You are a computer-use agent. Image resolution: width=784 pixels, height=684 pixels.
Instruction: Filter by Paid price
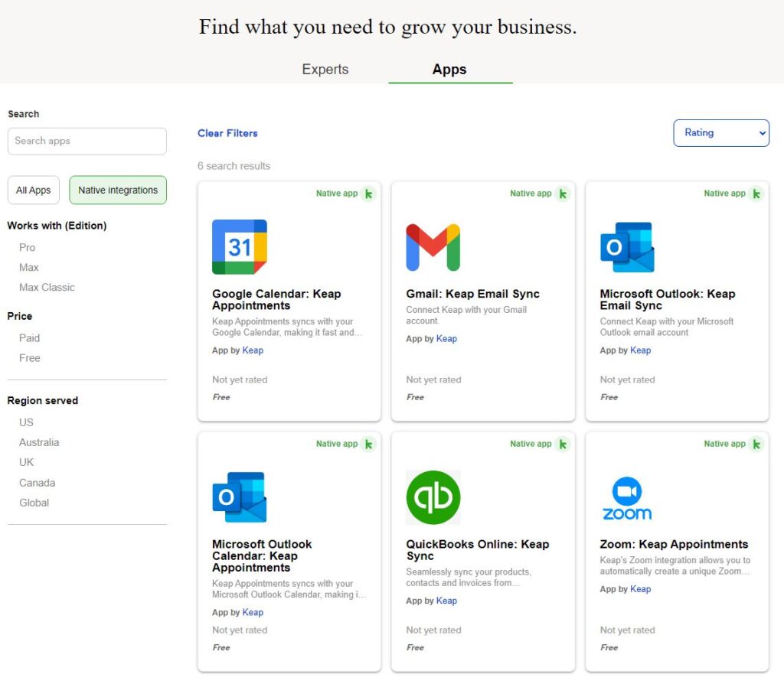(30, 338)
